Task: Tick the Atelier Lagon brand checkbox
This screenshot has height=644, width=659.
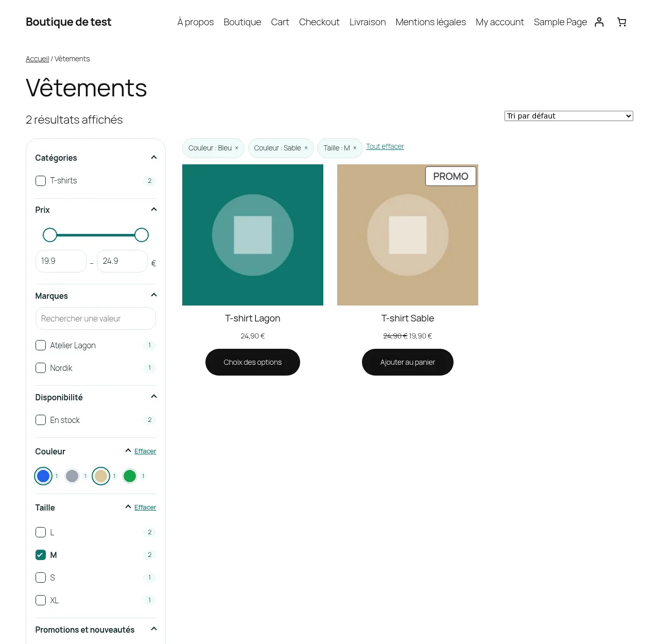Action: pos(41,345)
